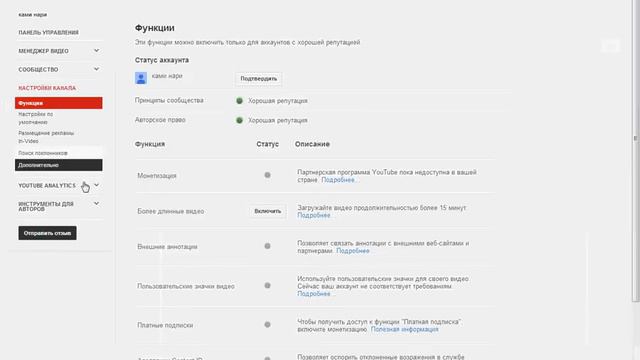Select Дополнительно in sidebar
Viewport: 640px width, 360px height.
coord(59,165)
